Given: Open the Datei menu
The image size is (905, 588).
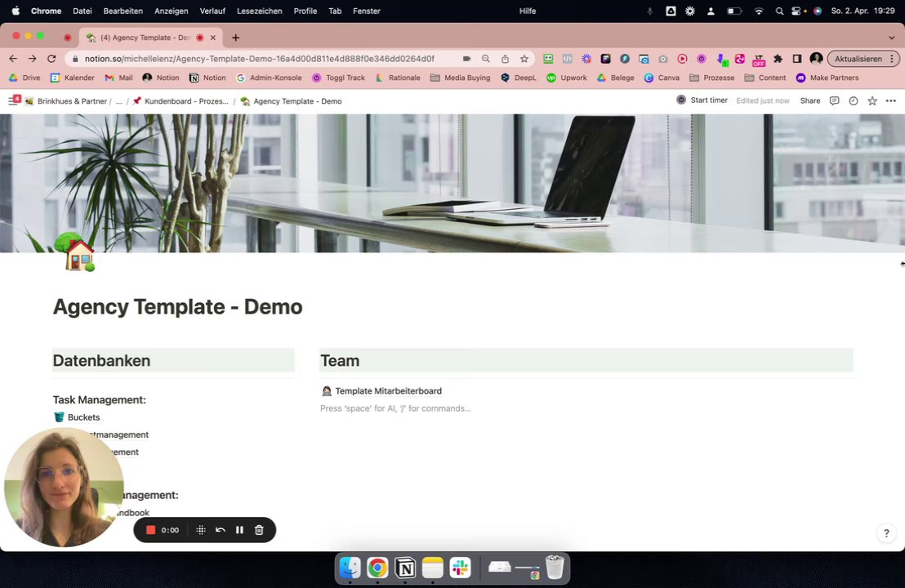Looking at the screenshot, I should pos(82,11).
